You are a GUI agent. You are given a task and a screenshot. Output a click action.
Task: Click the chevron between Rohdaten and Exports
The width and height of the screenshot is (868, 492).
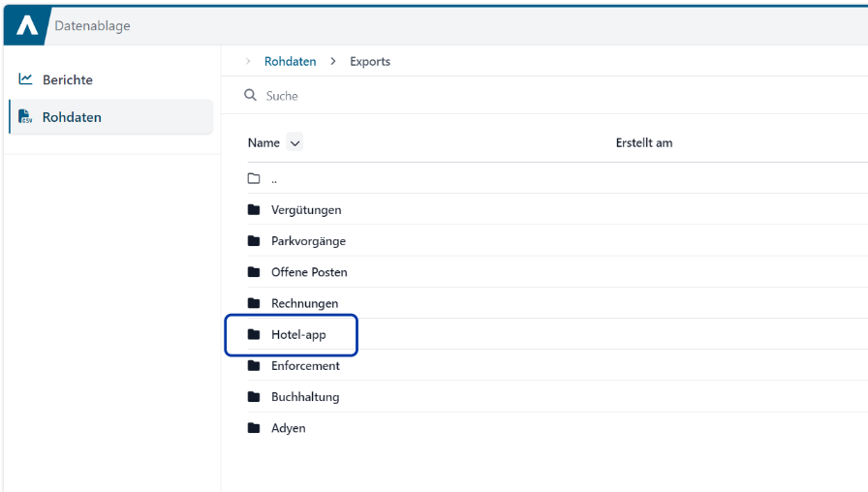[x=333, y=61]
